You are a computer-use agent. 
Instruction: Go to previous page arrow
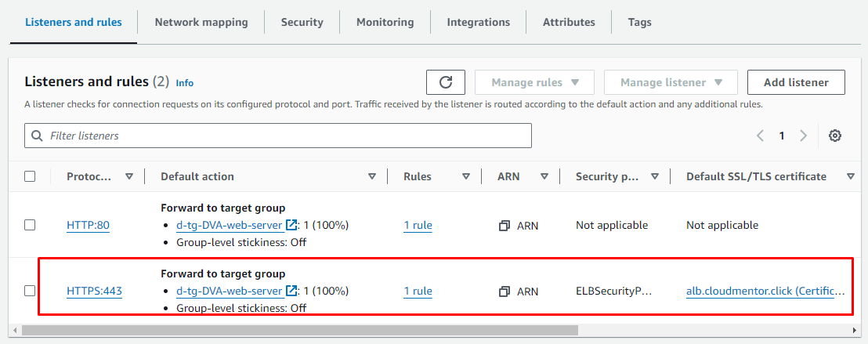point(760,136)
